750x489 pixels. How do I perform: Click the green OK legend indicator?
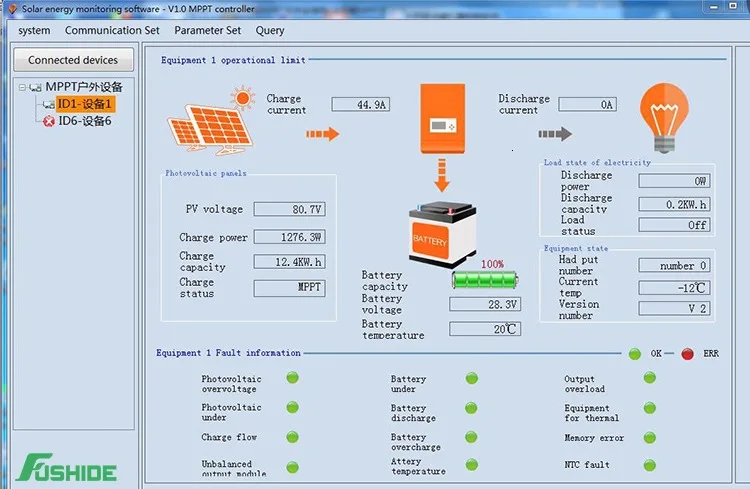coord(635,354)
